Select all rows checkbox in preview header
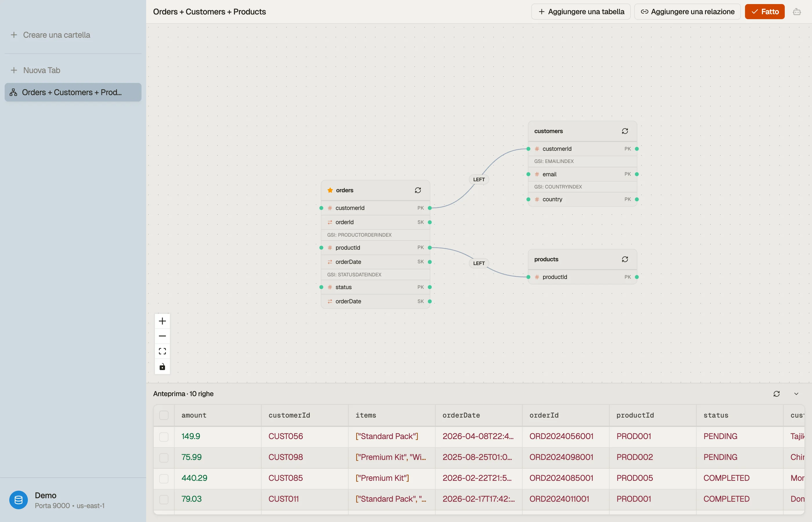 (164, 415)
